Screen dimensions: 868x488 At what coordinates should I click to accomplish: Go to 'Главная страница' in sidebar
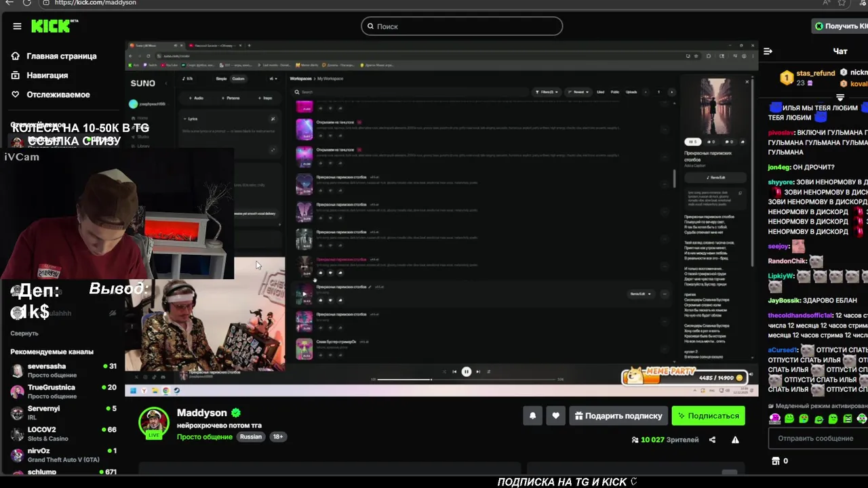[62, 56]
